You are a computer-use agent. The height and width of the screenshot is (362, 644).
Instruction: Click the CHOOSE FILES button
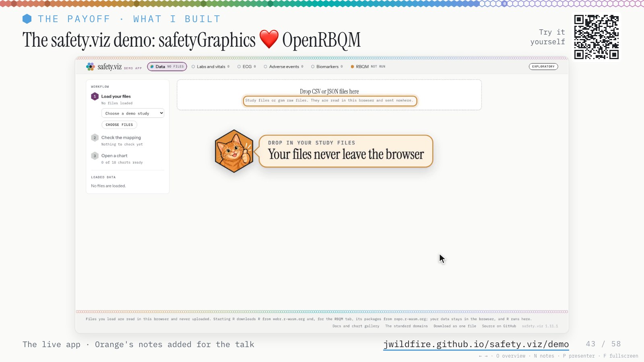click(119, 125)
